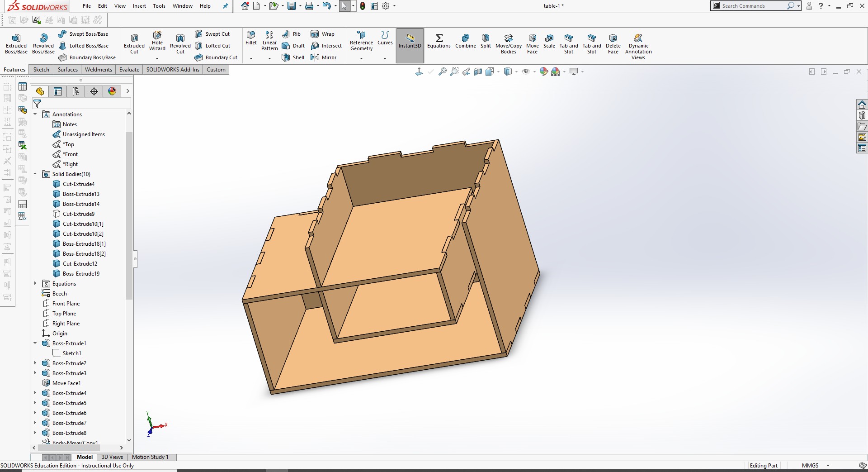The image size is (868, 472).
Task: Select the Revolved Cut tool
Action: 180,43
